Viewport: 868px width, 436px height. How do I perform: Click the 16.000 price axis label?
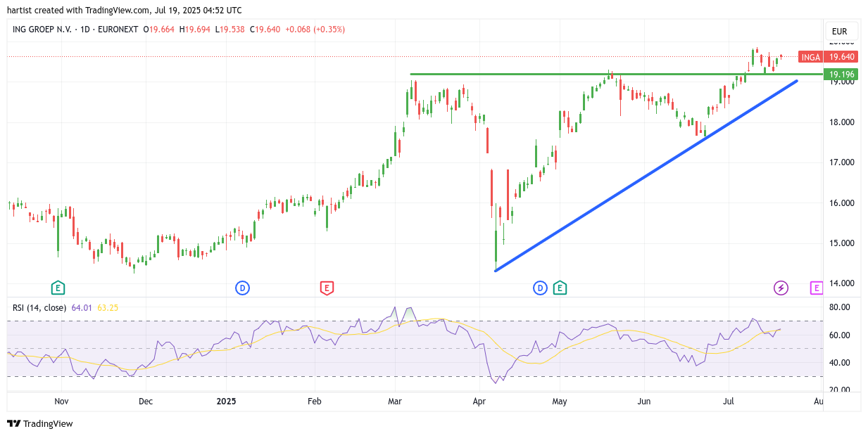point(842,203)
